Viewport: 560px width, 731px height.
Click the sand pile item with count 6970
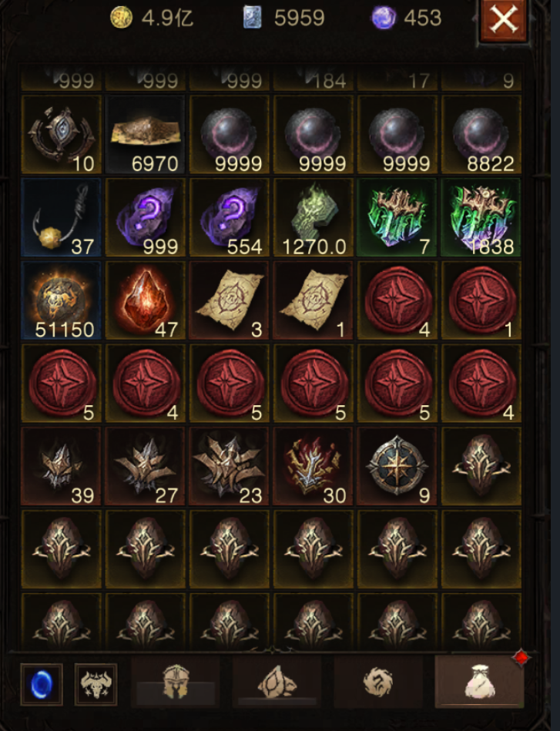coord(146,134)
